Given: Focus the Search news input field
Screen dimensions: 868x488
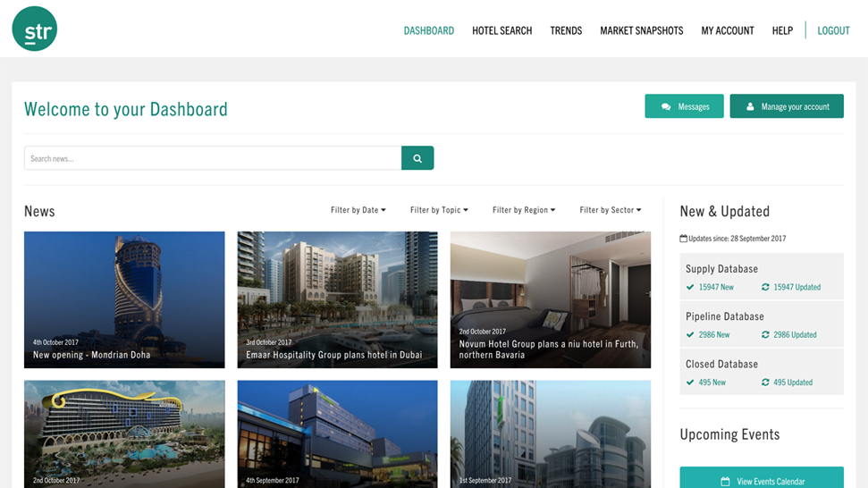Looking at the screenshot, I should (213, 158).
